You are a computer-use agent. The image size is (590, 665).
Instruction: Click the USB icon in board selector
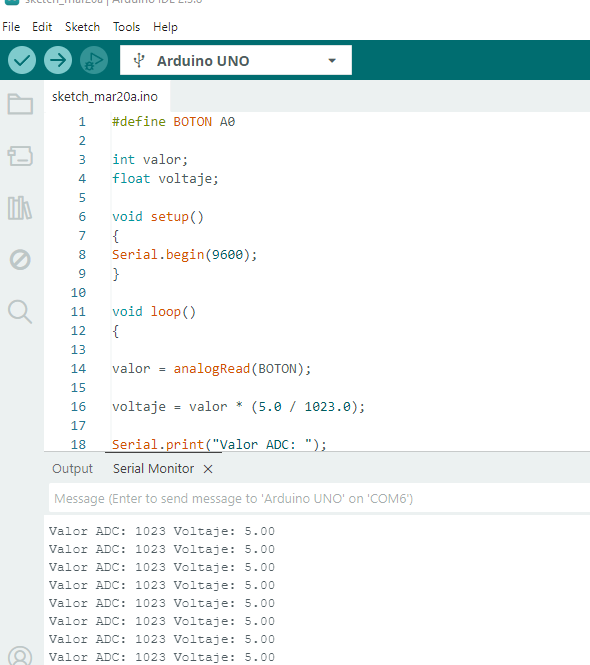coord(139,61)
